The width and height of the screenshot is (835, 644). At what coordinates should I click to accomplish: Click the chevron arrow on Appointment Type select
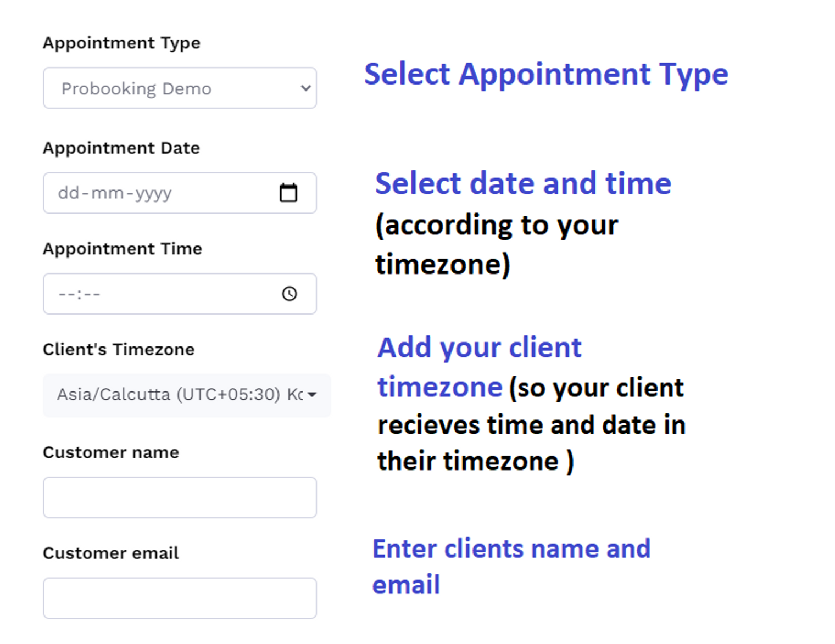coord(306,88)
